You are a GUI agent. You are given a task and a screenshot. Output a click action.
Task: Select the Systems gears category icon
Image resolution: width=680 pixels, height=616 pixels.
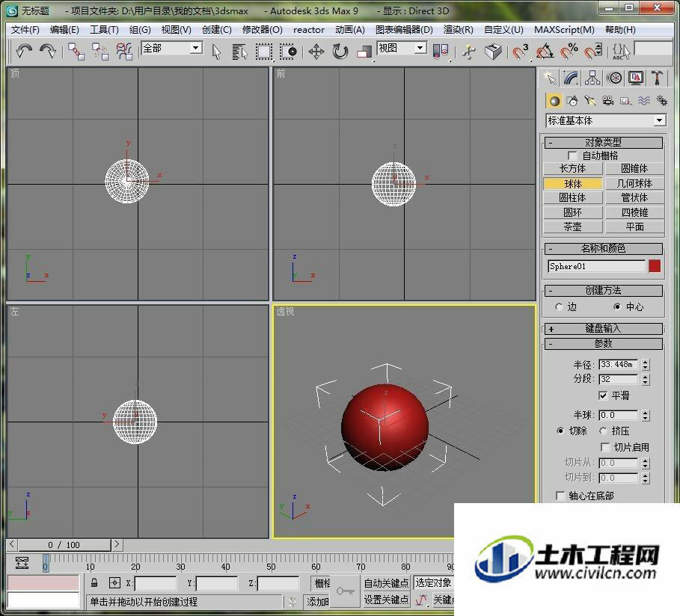[661, 101]
